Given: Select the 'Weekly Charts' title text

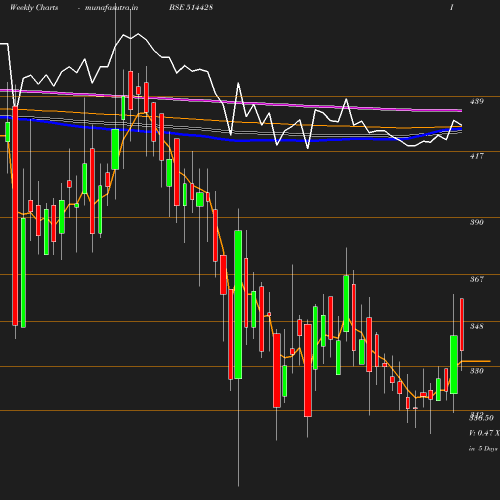Looking at the screenshot, I should [34, 7].
